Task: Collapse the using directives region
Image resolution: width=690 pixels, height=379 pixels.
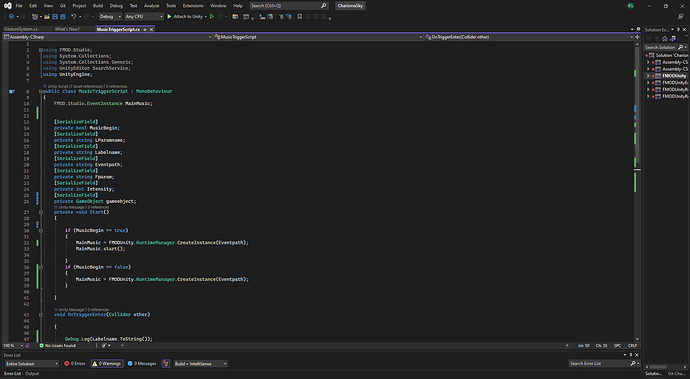Action: pyautogui.click(x=40, y=50)
